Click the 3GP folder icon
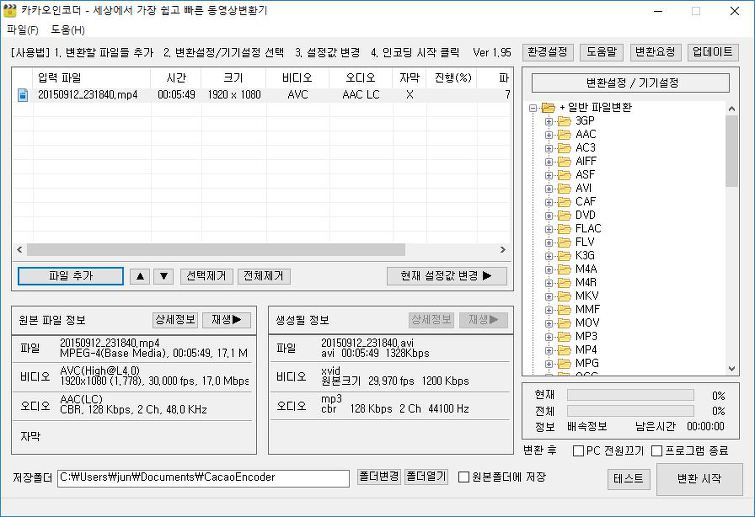This screenshot has height=517, width=755. [564, 121]
